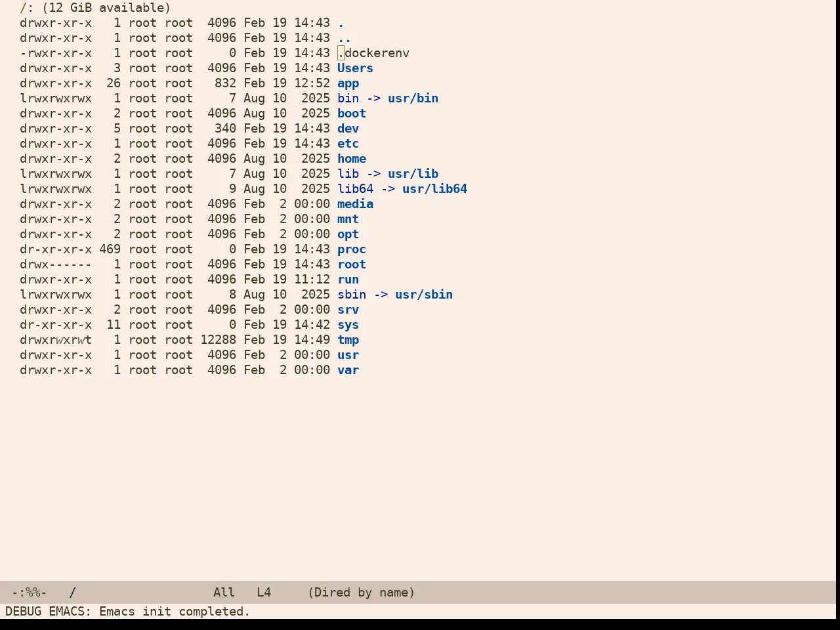The image size is (840, 630).
Task: Click the '(Dired by name)' mode indicator
Action: 362,593
